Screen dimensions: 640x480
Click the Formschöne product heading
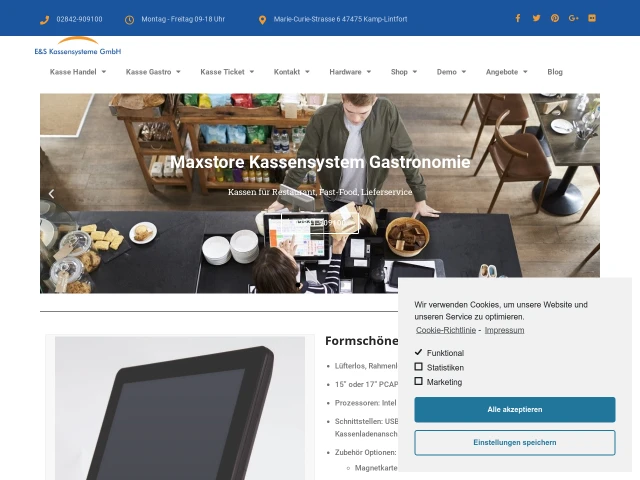click(x=362, y=341)
